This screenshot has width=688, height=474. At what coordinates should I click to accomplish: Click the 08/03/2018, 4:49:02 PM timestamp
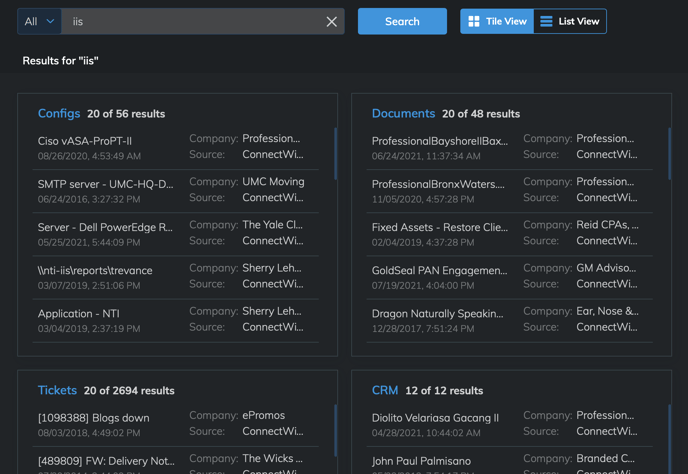pos(89,433)
